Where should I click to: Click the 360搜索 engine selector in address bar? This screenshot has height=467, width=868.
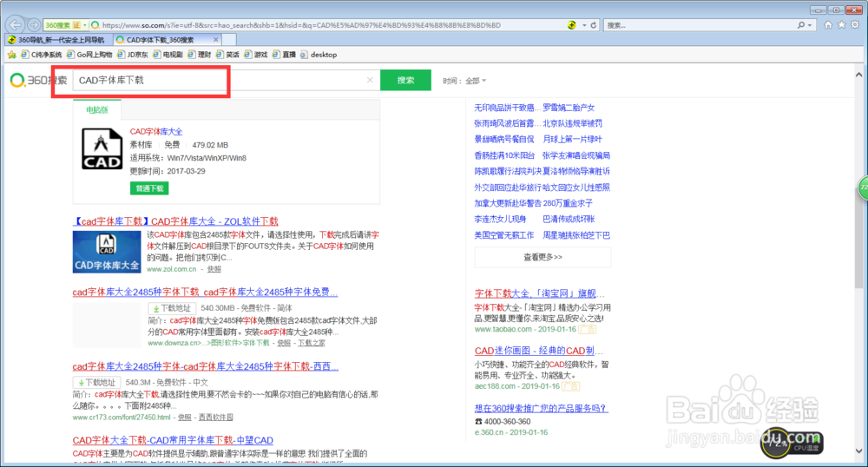point(66,25)
